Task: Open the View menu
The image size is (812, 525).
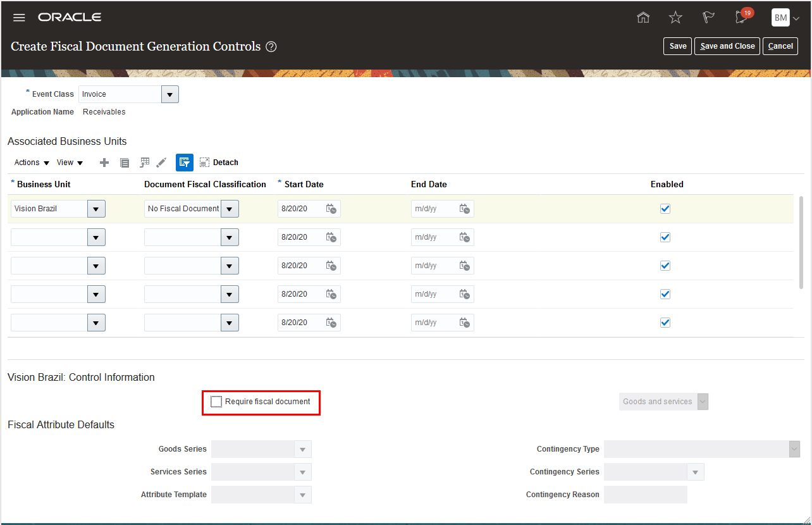Action: click(x=70, y=163)
